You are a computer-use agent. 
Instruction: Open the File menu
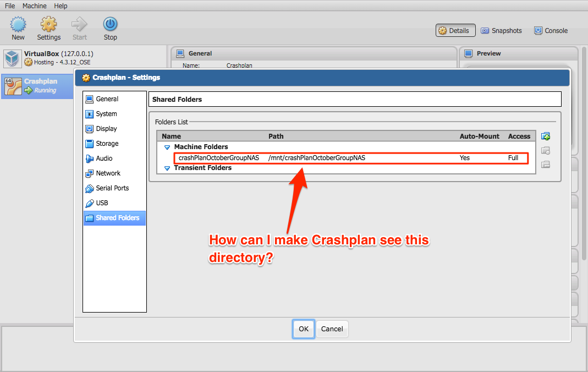pyautogui.click(x=10, y=6)
